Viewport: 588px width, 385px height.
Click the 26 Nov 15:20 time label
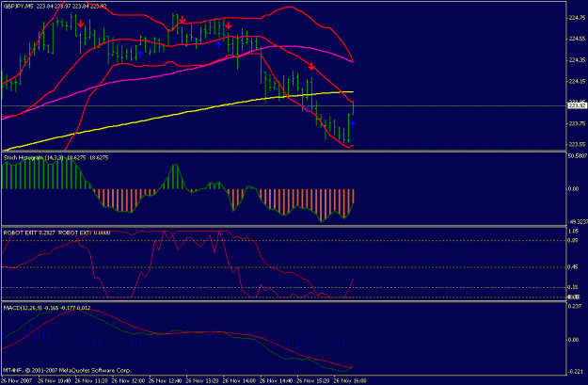click(x=312, y=380)
